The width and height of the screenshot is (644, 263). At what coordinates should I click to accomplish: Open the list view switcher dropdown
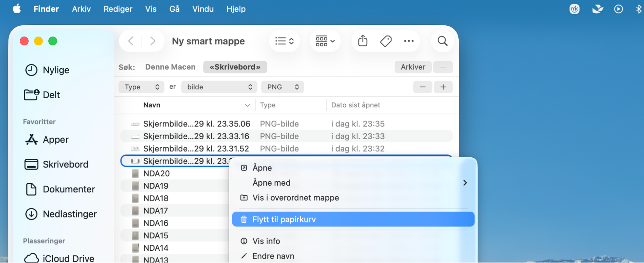[x=284, y=41]
